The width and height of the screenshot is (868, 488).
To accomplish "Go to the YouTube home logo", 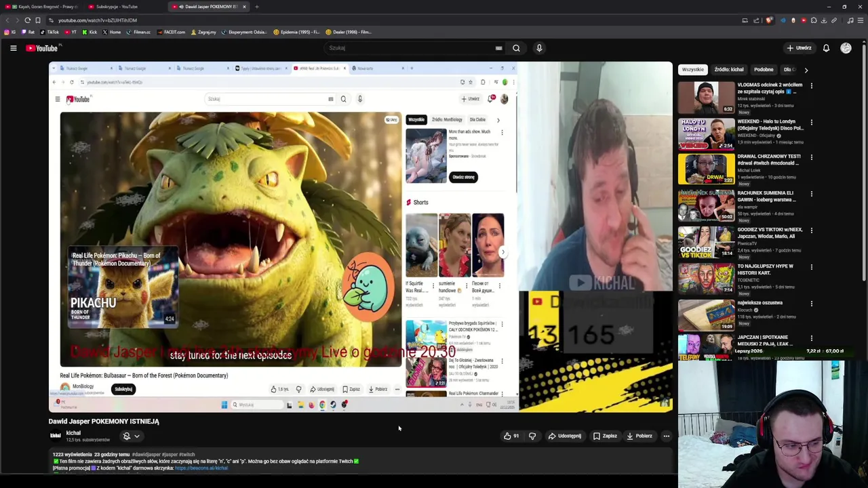I will pyautogui.click(x=42, y=48).
